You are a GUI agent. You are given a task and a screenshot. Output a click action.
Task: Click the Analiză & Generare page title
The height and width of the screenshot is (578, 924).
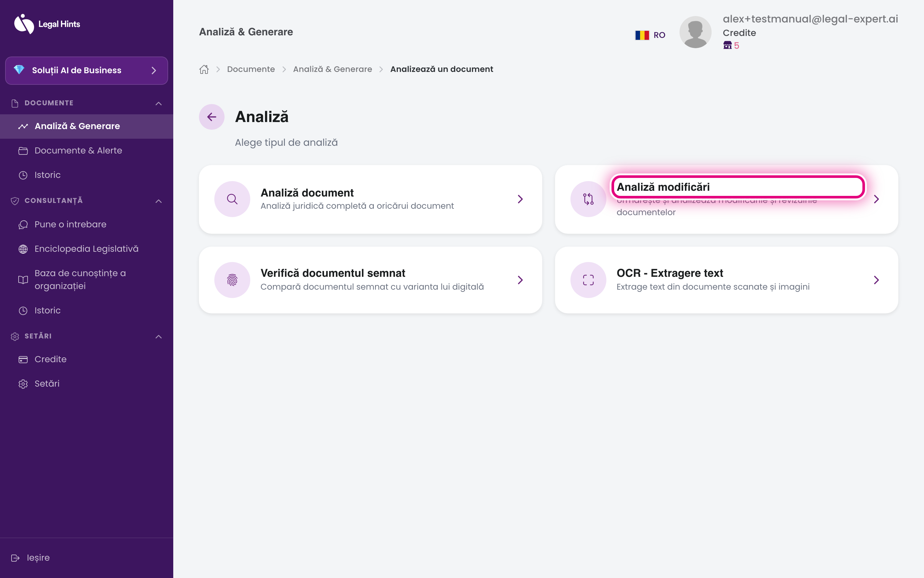(x=246, y=32)
